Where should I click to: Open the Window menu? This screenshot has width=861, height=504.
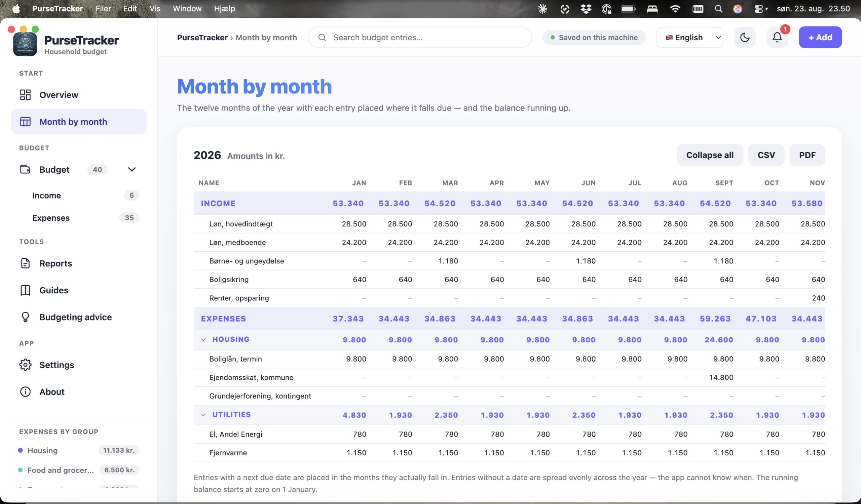click(187, 8)
